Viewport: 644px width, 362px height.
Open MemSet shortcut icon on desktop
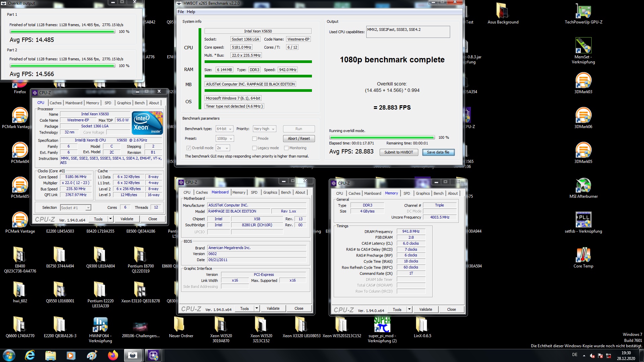pyautogui.click(x=583, y=50)
